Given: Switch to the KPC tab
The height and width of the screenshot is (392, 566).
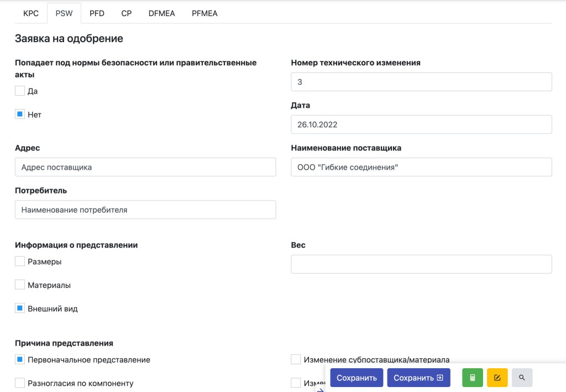Looking at the screenshot, I should [31, 13].
